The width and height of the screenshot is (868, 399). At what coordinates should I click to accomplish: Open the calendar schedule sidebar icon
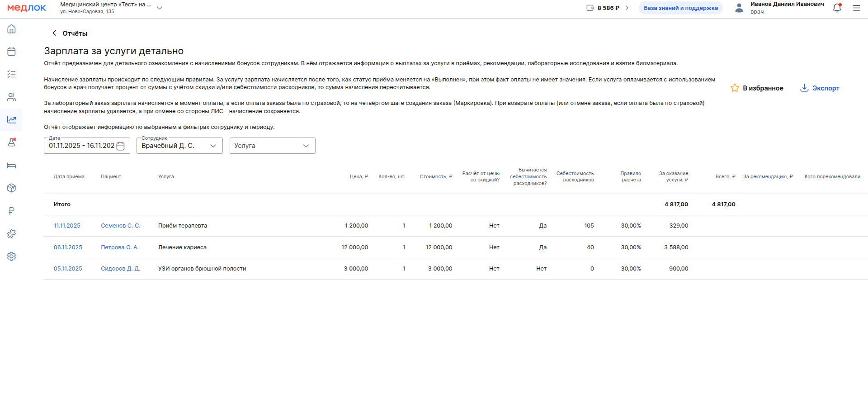pos(12,52)
